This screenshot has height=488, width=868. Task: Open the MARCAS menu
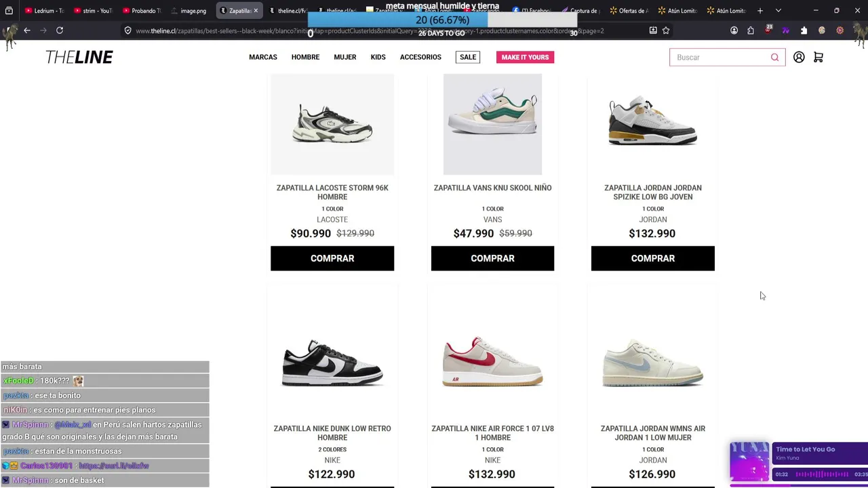[263, 58]
